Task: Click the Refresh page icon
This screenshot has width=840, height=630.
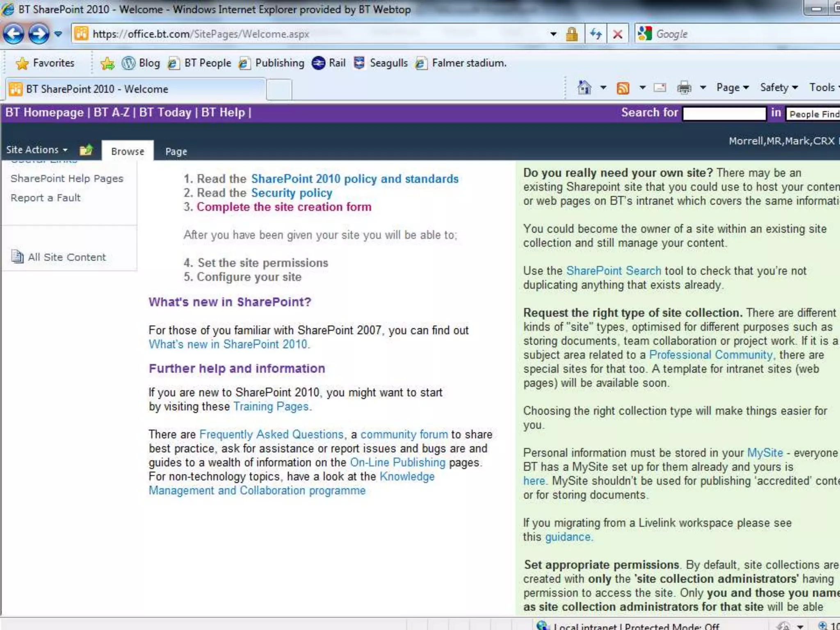Action: pyautogui.click(x=596, y=34)
